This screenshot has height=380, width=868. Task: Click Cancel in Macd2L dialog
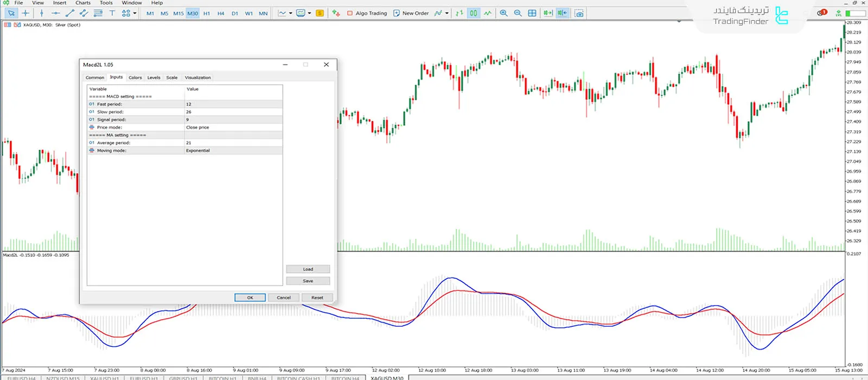coord(284,297)
